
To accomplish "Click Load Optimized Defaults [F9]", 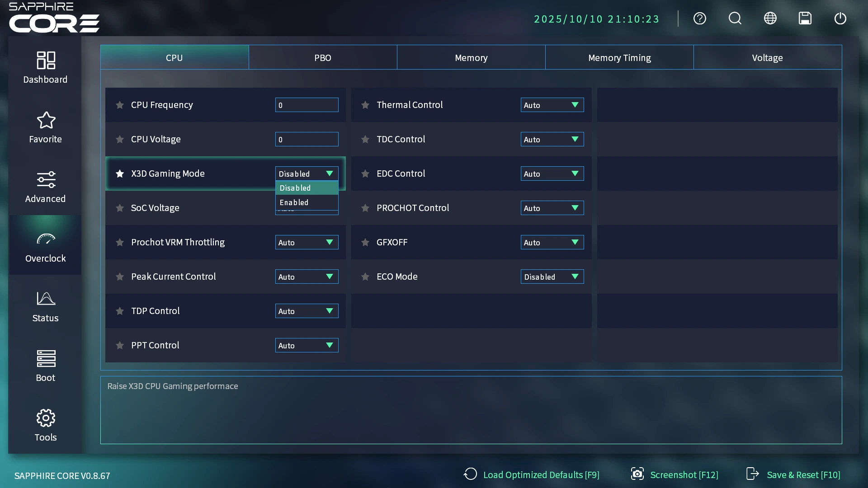I will tap(532, 474).
